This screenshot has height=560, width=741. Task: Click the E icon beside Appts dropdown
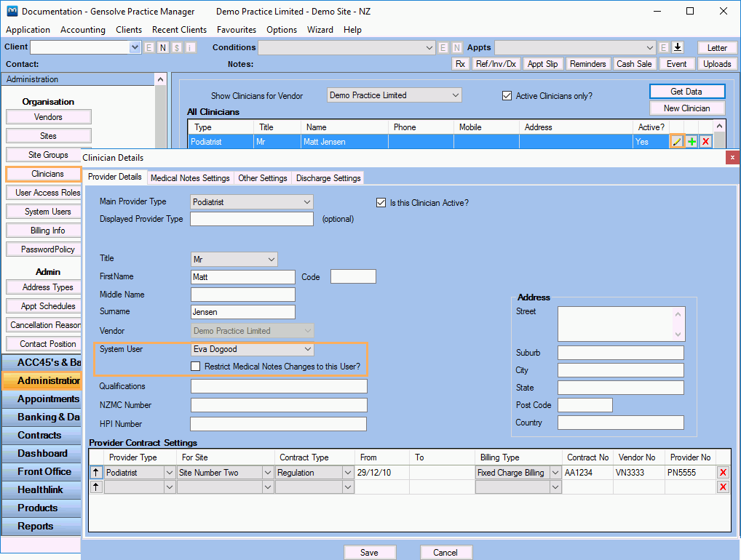tap(664, 47)
